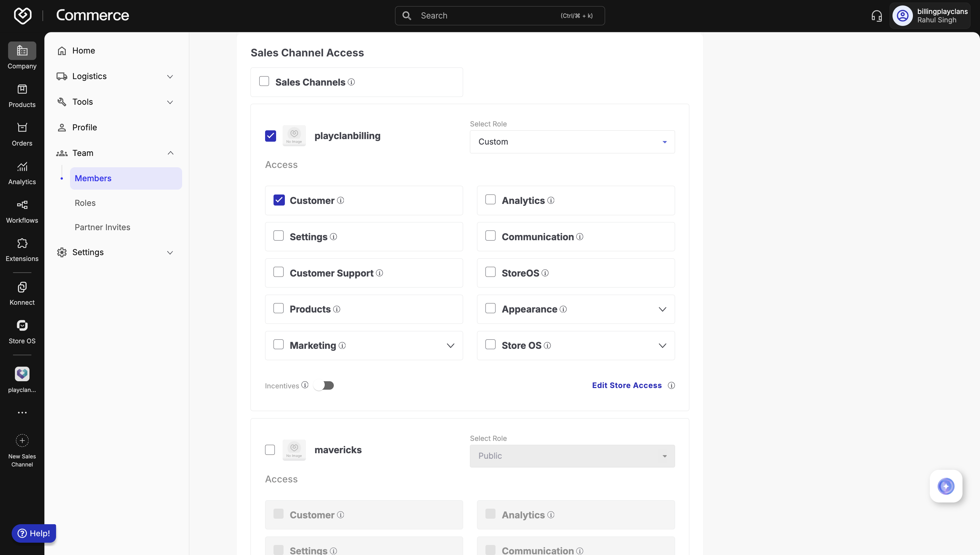The height and width of the screenshot is (555, 980).
Task: Enable the mavericks channel checkbox
Action: [270, 450]
